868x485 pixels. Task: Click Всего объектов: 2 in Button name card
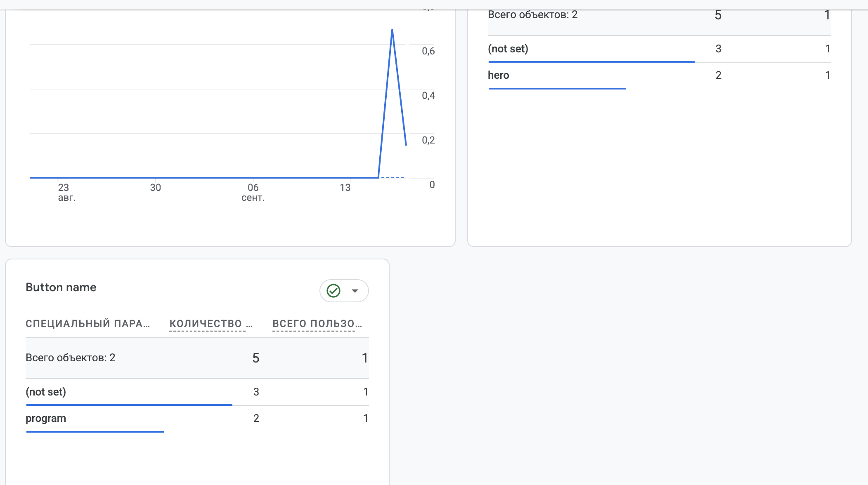click(x=71, y=358)
